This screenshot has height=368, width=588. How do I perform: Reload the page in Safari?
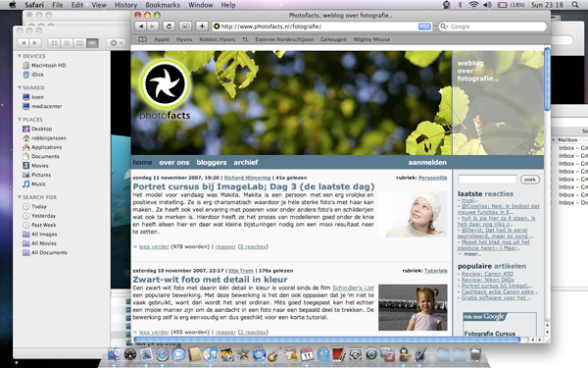click(x=169, y=26)
